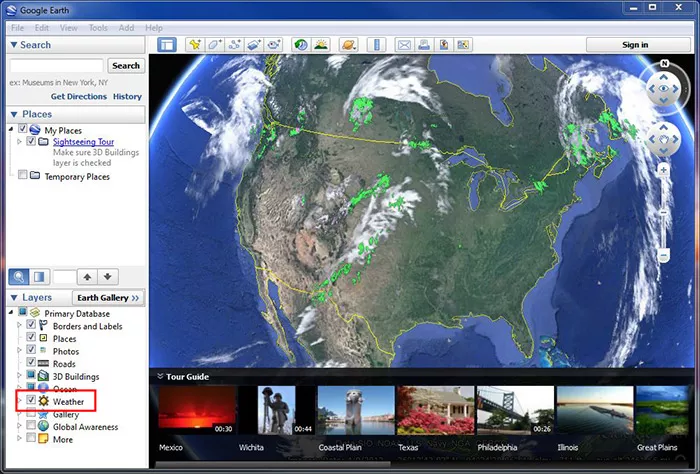Screen dimensions: 700x474
Task: Collapse the Places panel triangle
Action: point(14,114)
